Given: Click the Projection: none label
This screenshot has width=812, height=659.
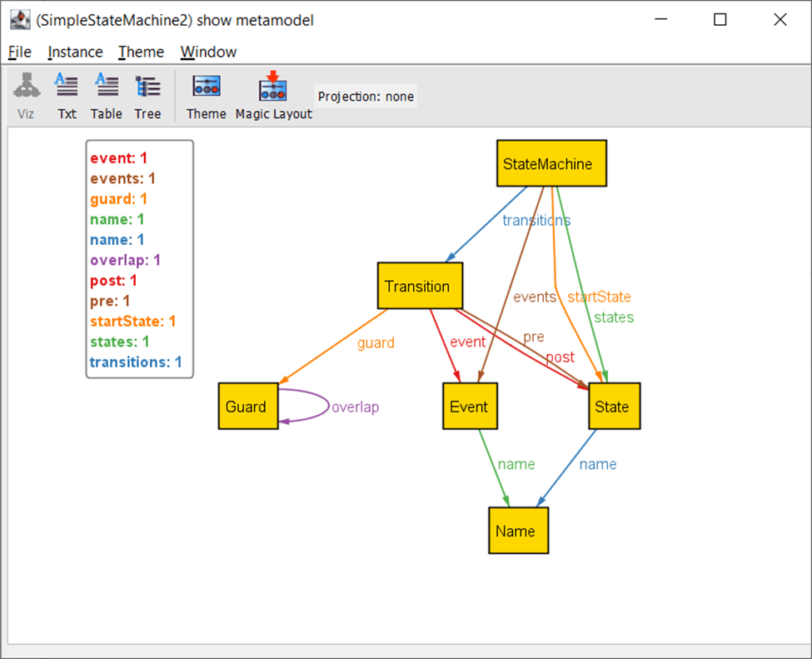Looking at the screenshot, I should [366, 97].
